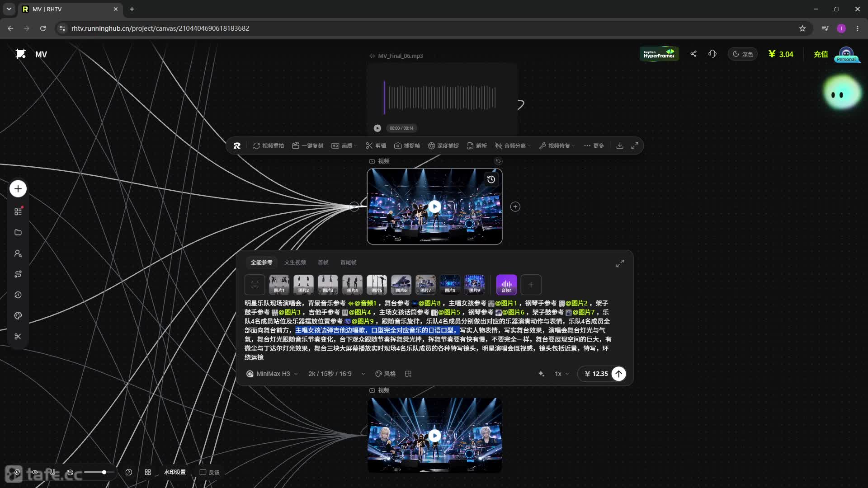Open the character/person icon in left sidebar
Viewport: 868px width, 488px height.
click(18, 253)
